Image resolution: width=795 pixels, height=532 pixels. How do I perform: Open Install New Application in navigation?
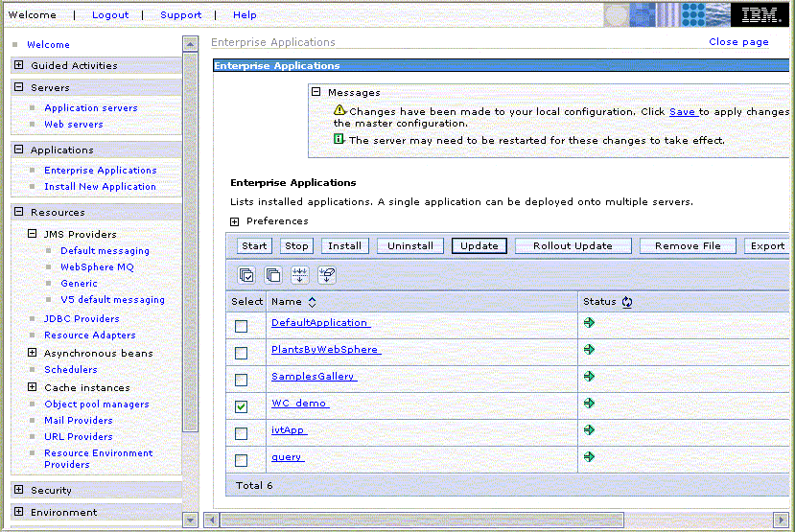(100, 187)
